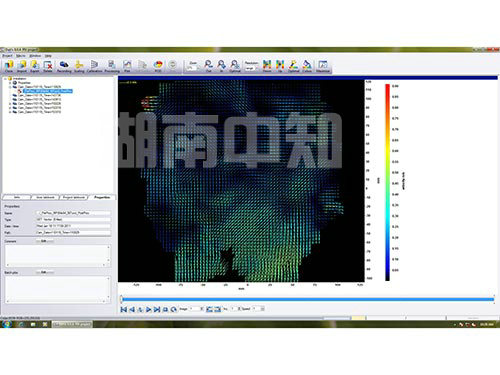Launch the Processing dialog icon
Image resolution: width=500 pixels, height=375 pixels.
pyautogui.click(x=112, y=66)
